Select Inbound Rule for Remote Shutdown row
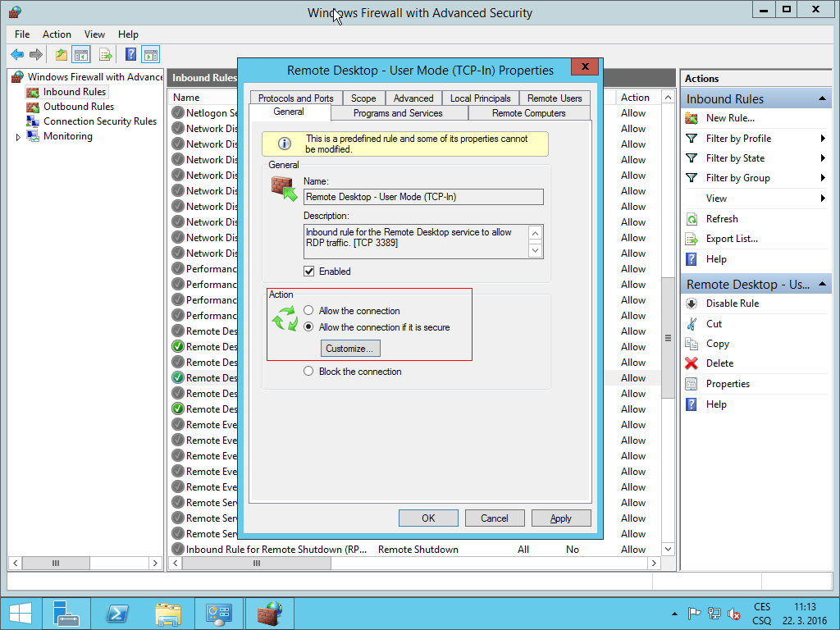Image resolution: width=840 pixels, height=630 pixels. pos(415,549)
